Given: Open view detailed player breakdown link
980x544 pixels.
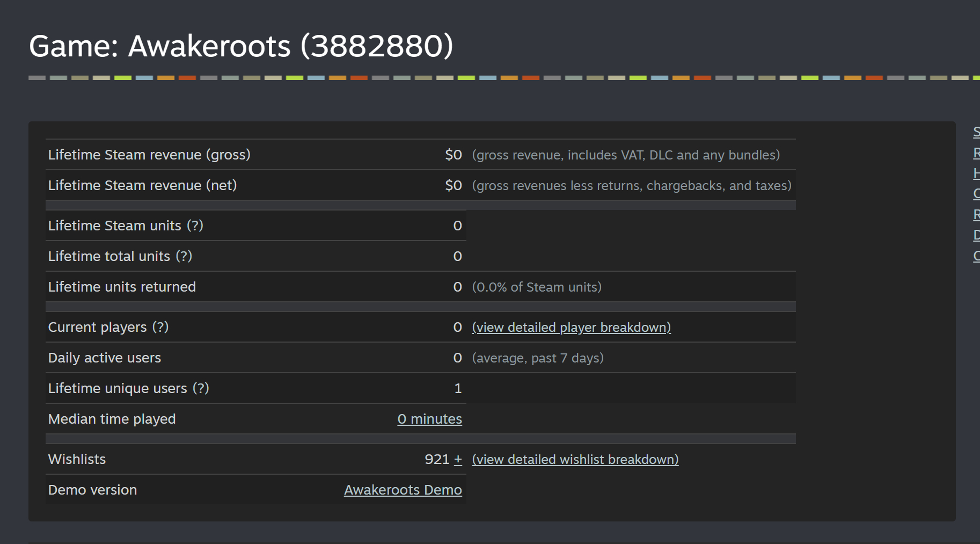Looking at the screenshot, I should point(571,328).
